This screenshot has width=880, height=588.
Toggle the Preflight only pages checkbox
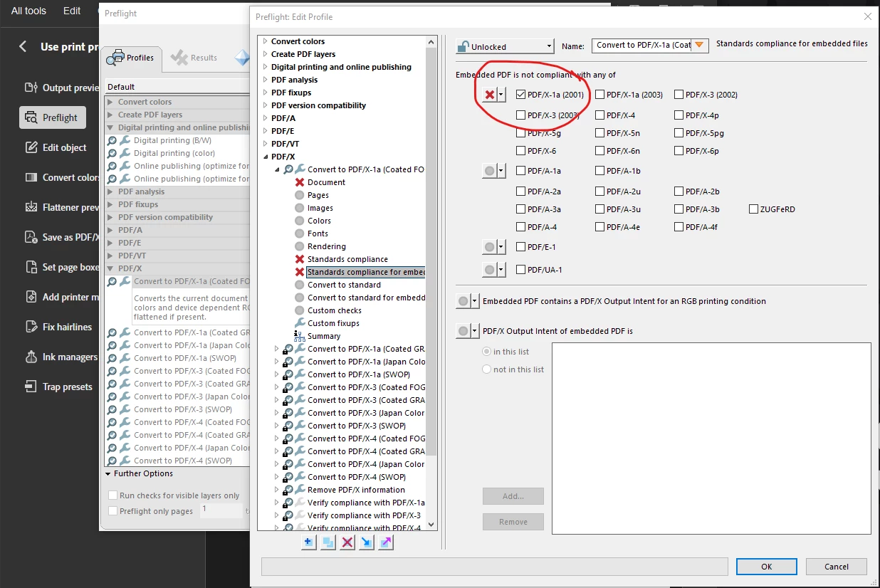112,511
